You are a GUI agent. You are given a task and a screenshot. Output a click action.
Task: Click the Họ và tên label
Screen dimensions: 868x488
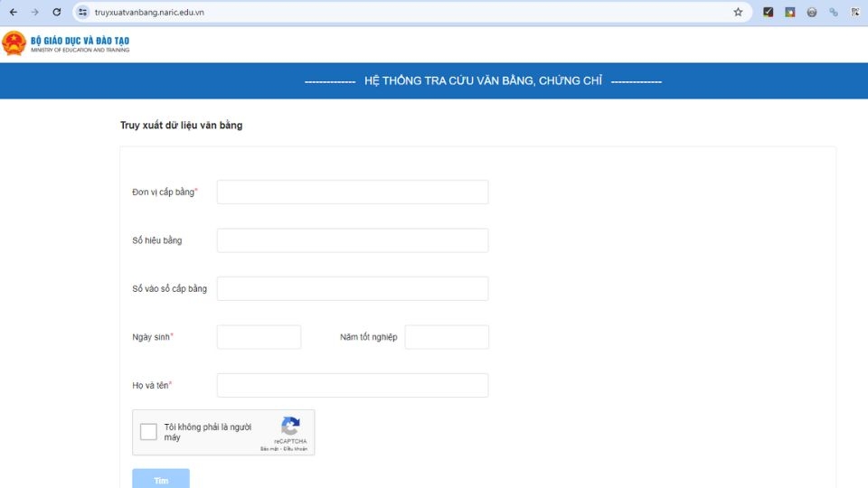pyautogui.click(x=152, y=385)
